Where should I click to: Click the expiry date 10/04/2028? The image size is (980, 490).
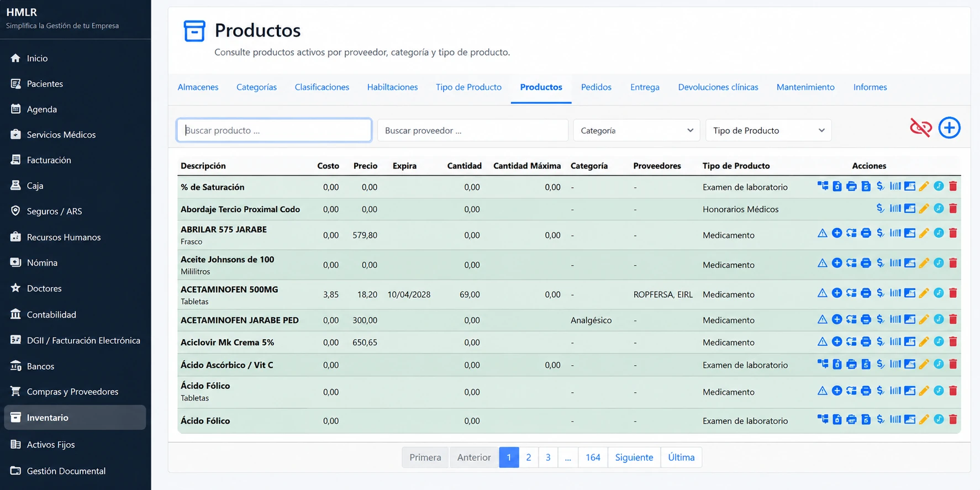[409, 294]
